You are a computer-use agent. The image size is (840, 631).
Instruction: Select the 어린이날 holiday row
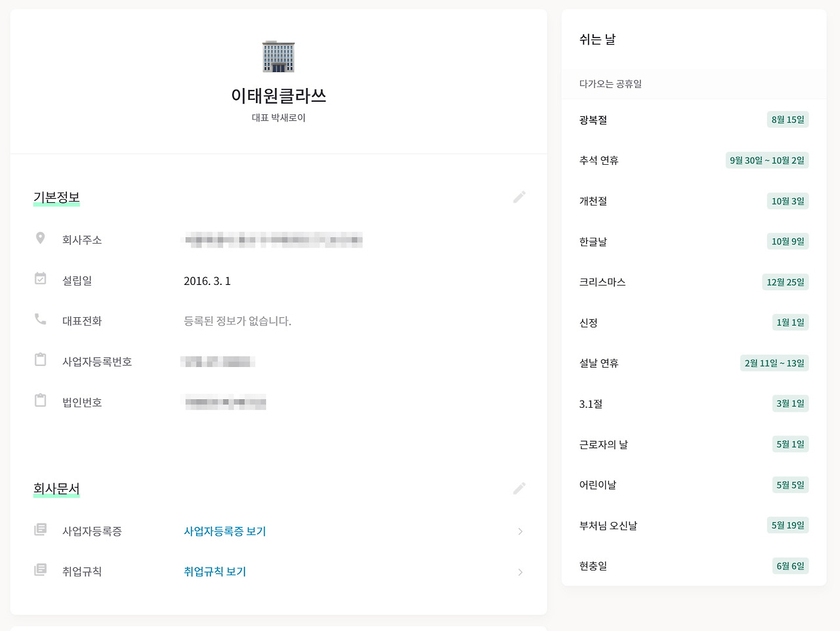694,485
